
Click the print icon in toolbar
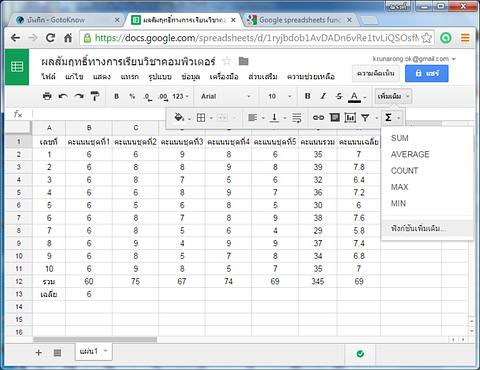(47, 96)
